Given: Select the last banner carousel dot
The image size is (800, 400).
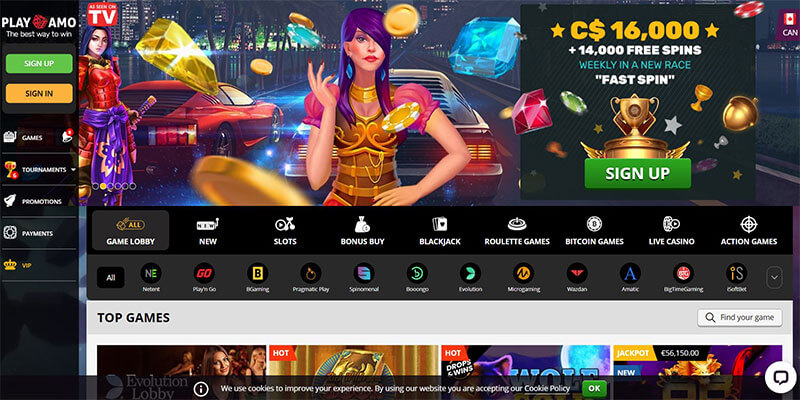Looking at the screenshot, I should pyautogui.click(x=133, y=186).
